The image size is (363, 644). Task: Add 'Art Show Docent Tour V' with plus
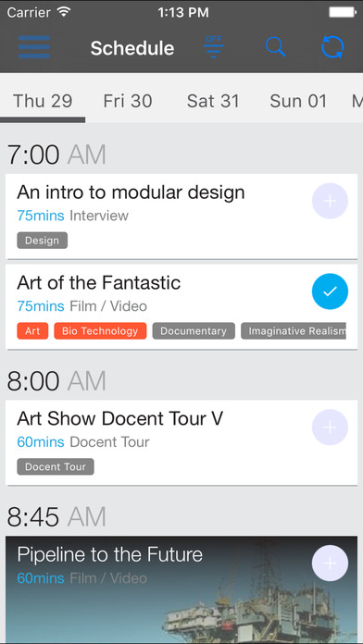tap(330, 427)
